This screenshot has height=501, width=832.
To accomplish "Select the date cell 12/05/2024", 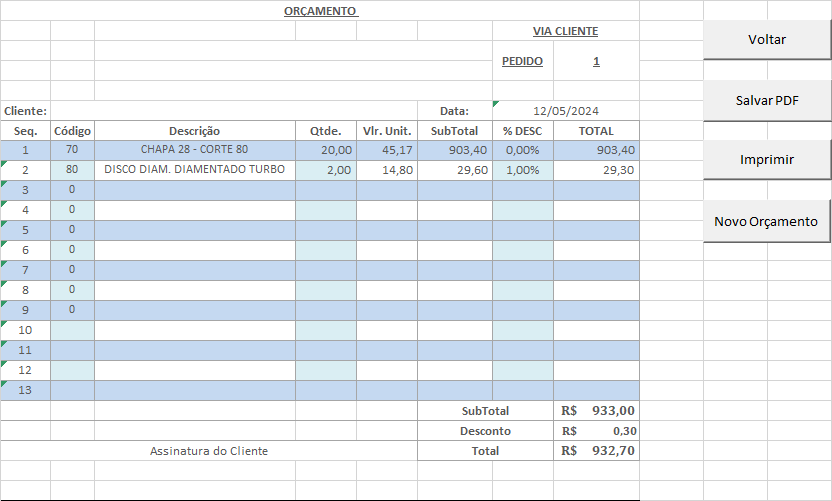I will (566, 111).
